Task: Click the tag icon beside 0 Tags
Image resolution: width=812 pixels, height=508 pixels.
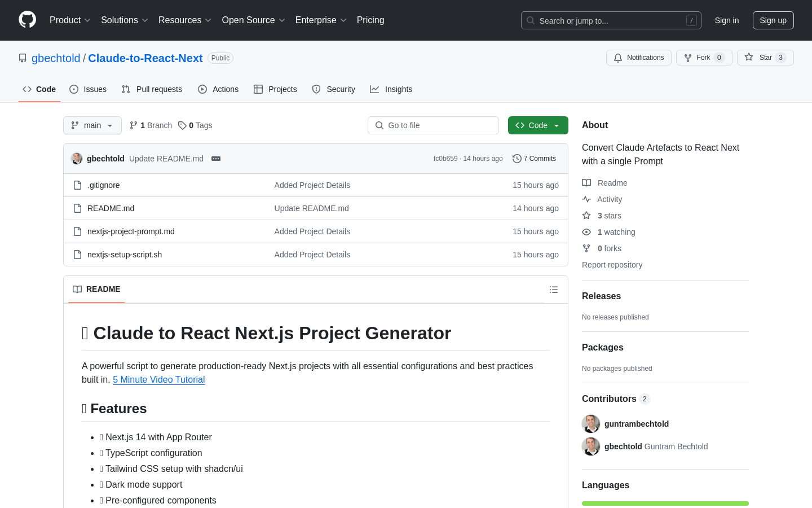Action: (182, 125)
